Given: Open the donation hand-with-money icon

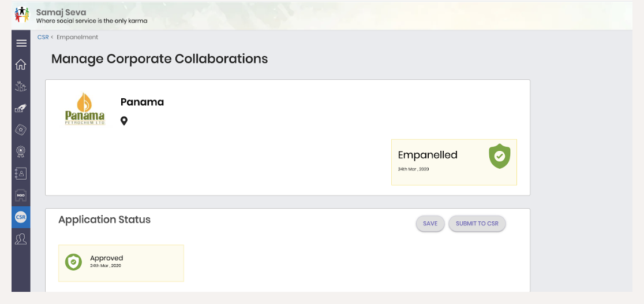Looking at the screenshot, I should pyautogui.click(x=21, y=108).
